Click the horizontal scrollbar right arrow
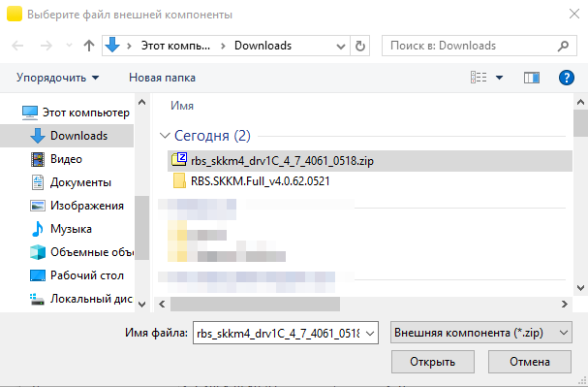Image resolution: width=588 pixels, height=387 pixels. [565, 304]
